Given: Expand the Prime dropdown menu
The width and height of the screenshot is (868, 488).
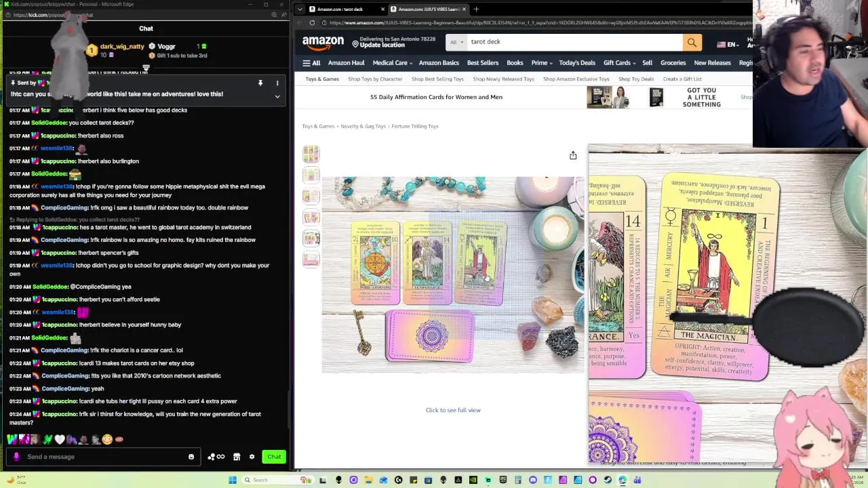Looking at the screenshot, I should click(542, 63).
